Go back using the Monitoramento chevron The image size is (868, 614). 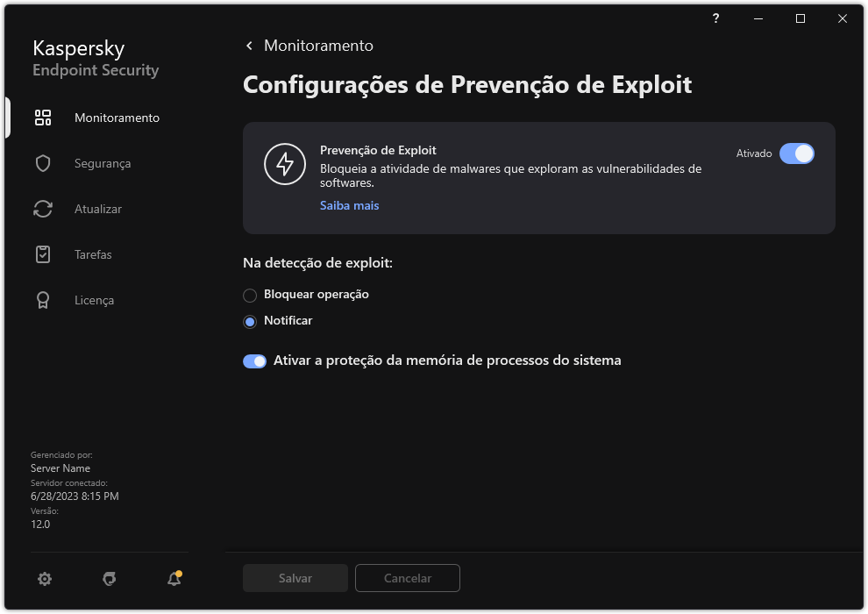[x=249, y=45]
